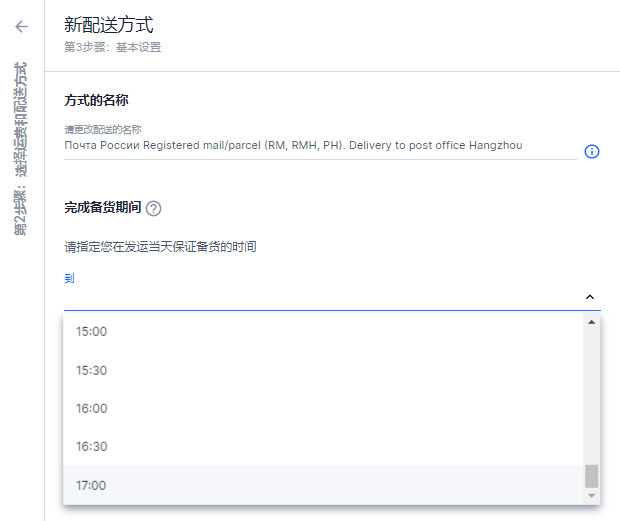Choose 17:00 as the preparation time
This screenshot has width=620, height=521.
323,485
